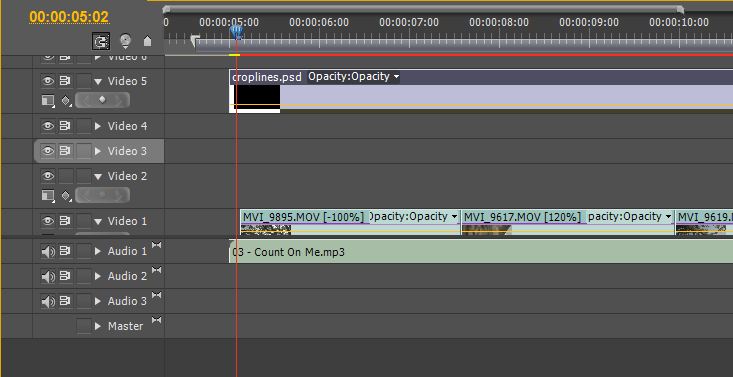Image resolution: width=733 pixels, height=377 pixels.
Task: Mute Audio 2 with its speaker icon
Action: [x=48, y=276]
